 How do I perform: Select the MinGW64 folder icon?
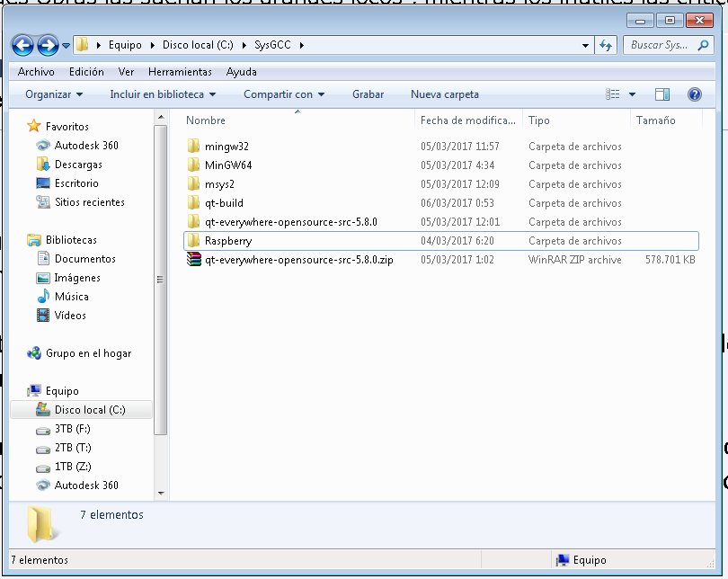[x=193, y=165]
